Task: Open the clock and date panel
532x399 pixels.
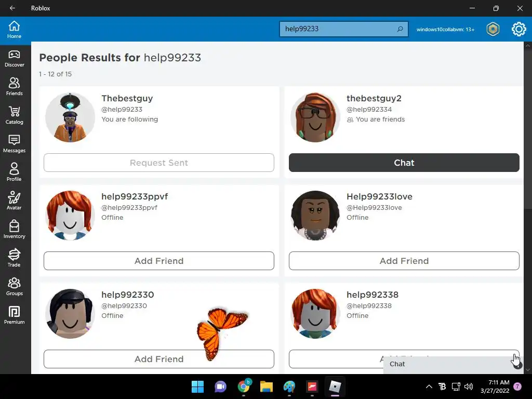Action: (x=495, y=387)
